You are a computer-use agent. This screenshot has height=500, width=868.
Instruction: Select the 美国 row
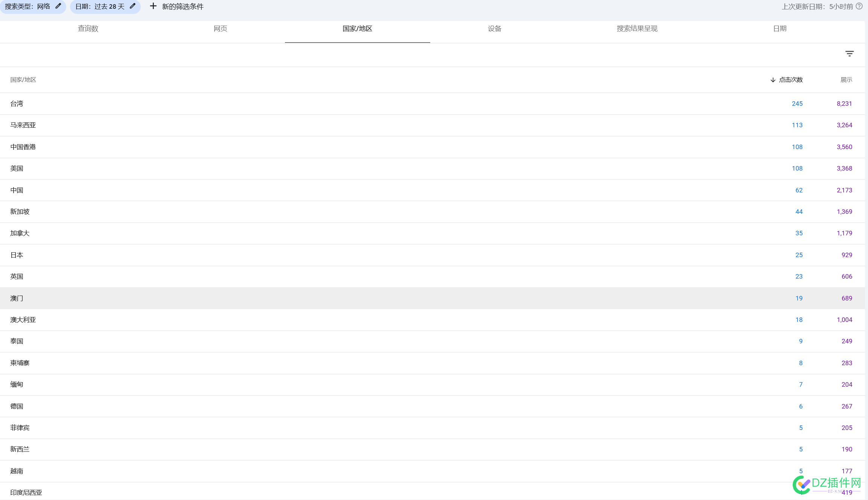432,169
